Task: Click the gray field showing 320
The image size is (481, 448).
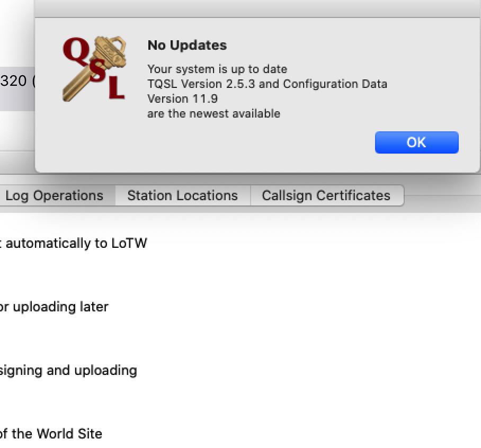Action: coord(17,88)
